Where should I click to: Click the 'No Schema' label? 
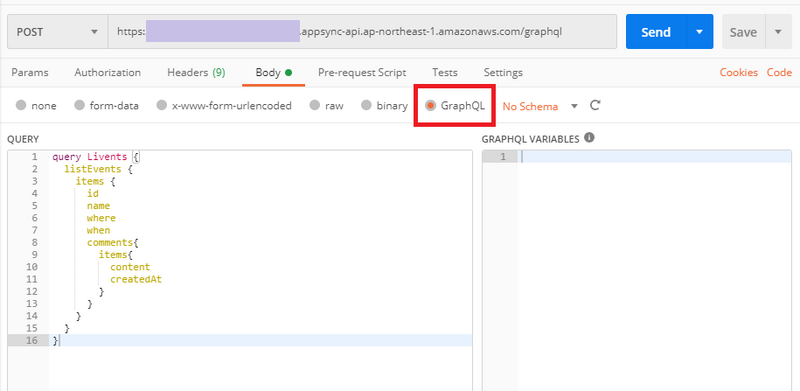530,106
